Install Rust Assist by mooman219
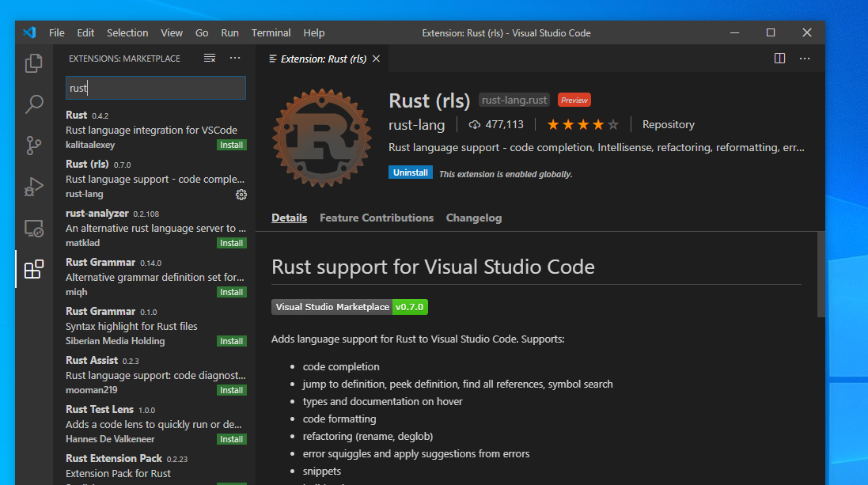This screenshot has width=868, height=485. click(231, 390)
